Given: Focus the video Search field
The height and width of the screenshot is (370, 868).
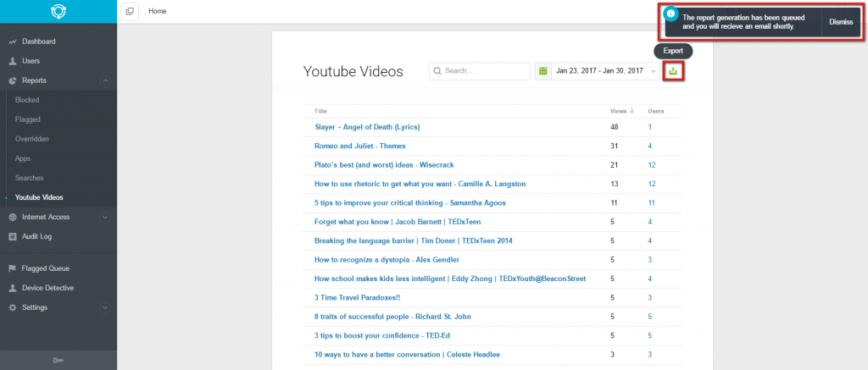Looking at the screenshot, I should click(480, 71).
